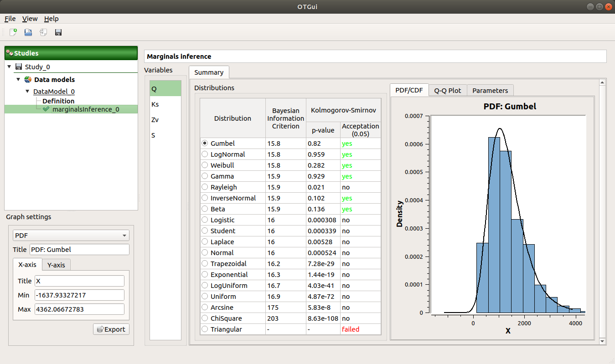This screenshot has width=615, height=364.
Task: Open the View menu
Action: pos(30,19)
